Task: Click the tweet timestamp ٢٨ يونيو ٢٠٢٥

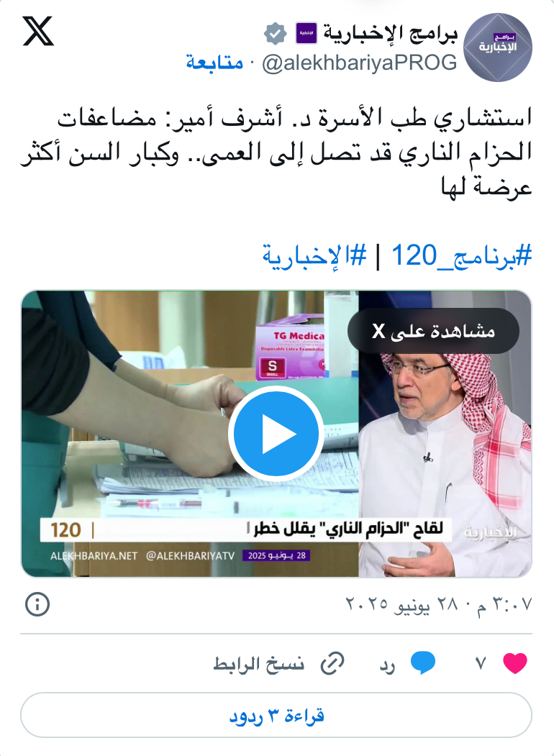Action: pos(439,604)
